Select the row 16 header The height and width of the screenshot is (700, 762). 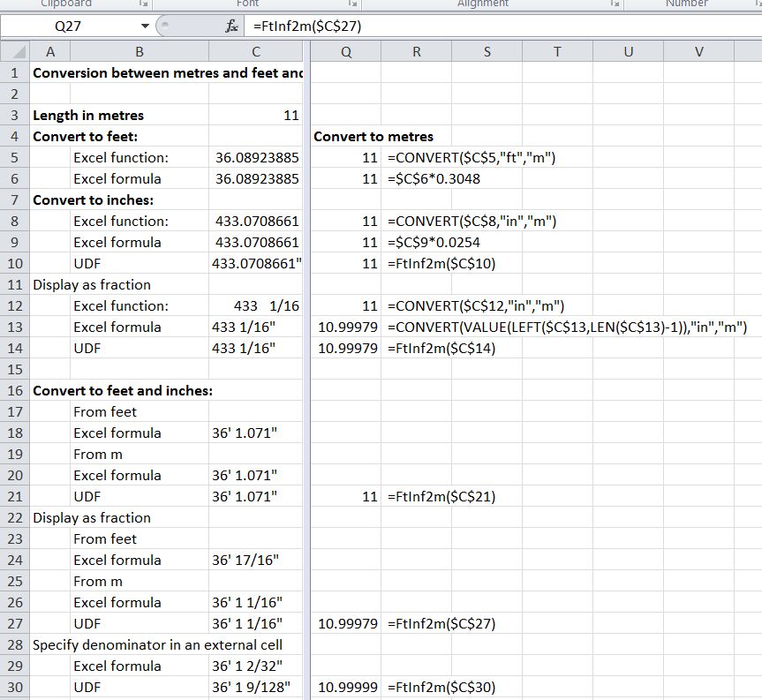click(x=15, y=390)
